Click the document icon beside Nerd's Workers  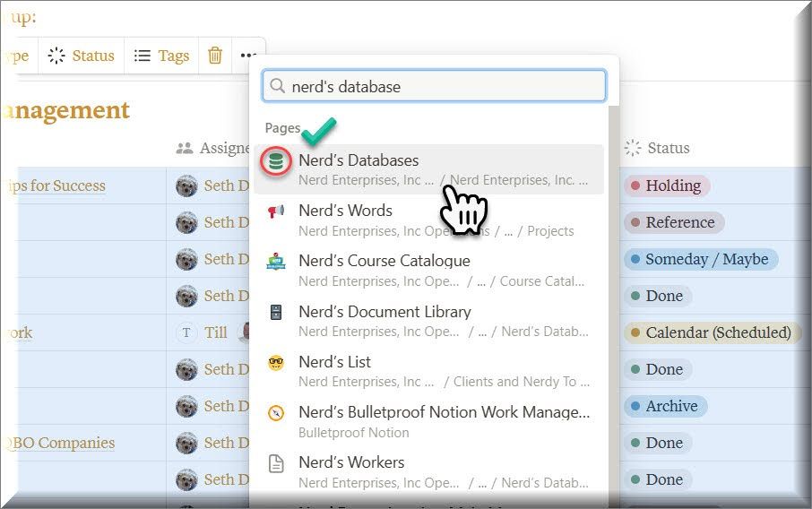click(276, 463)
